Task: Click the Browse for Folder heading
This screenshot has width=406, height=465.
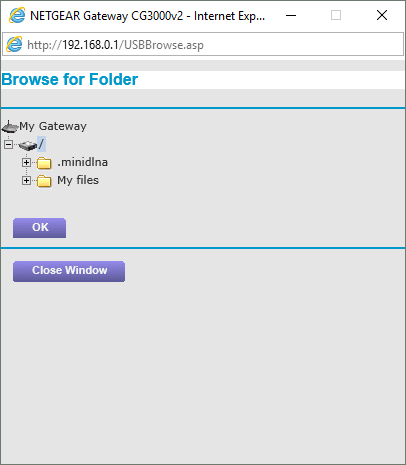Action: click(70, 79)
